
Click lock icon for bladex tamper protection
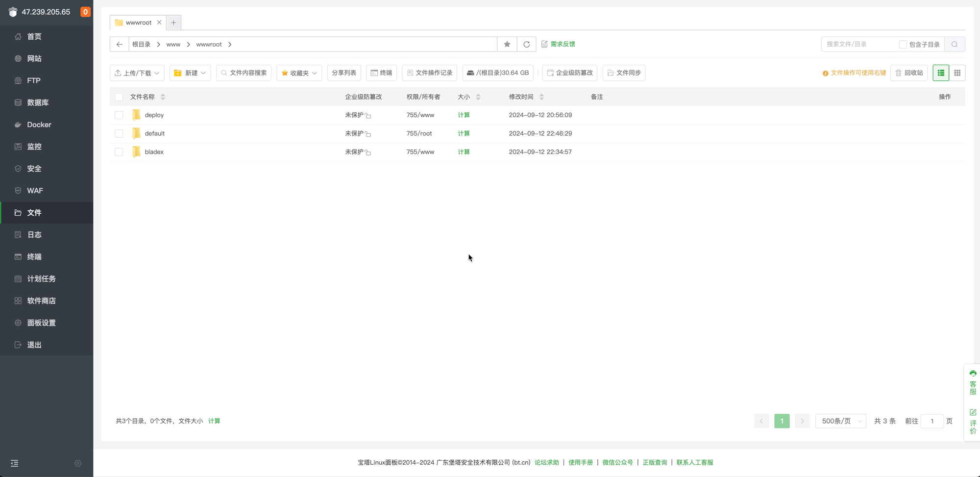click(x=368, y=152)
